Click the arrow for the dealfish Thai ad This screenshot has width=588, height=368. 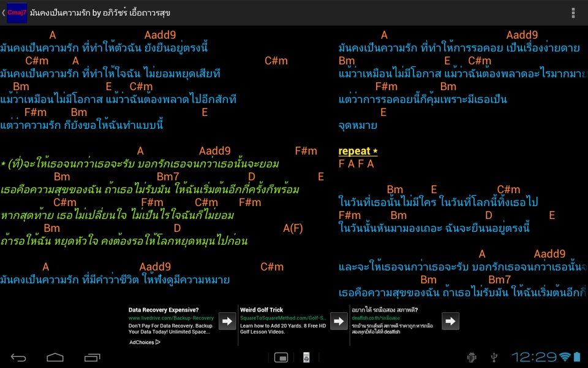click(x=450, y=321)
